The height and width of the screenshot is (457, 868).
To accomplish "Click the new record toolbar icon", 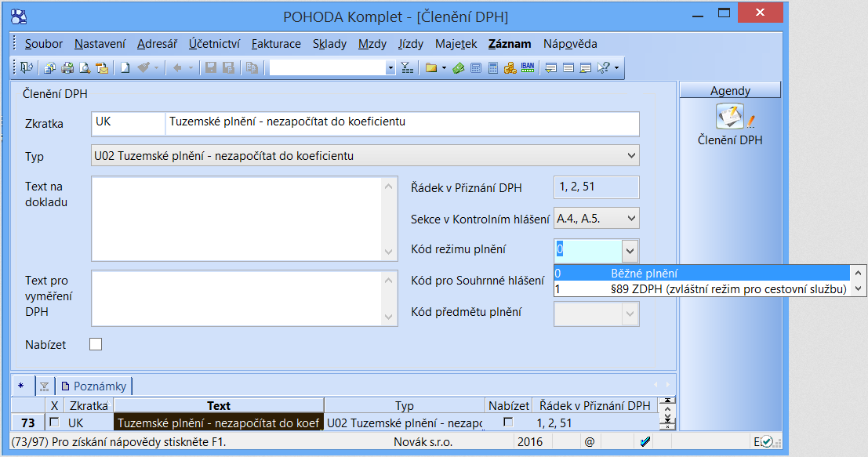I will click(x=125, y=68).
